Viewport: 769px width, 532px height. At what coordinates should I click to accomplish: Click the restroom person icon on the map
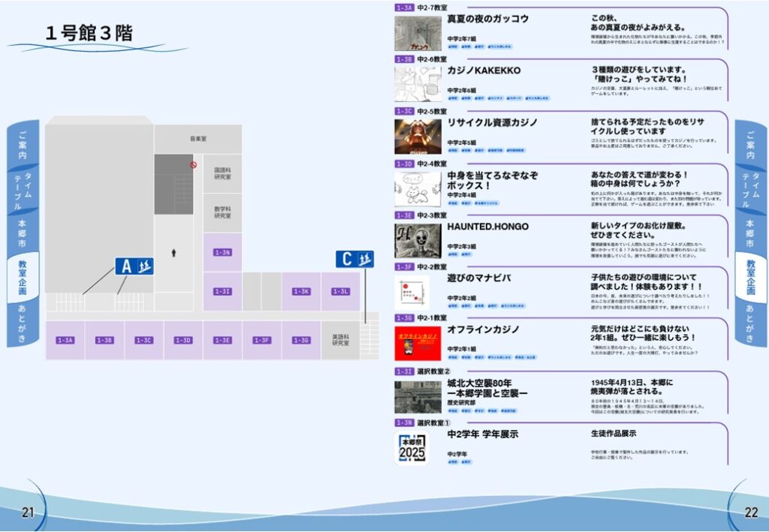pyautogui.click(x=173, y=254)
